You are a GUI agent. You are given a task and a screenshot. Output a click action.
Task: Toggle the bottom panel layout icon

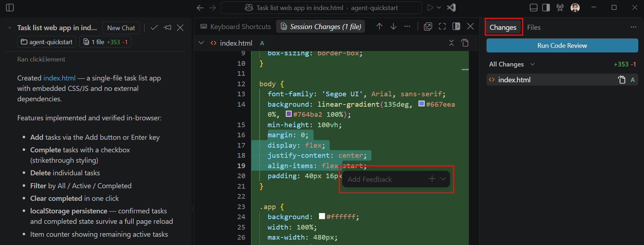point(534,8)
